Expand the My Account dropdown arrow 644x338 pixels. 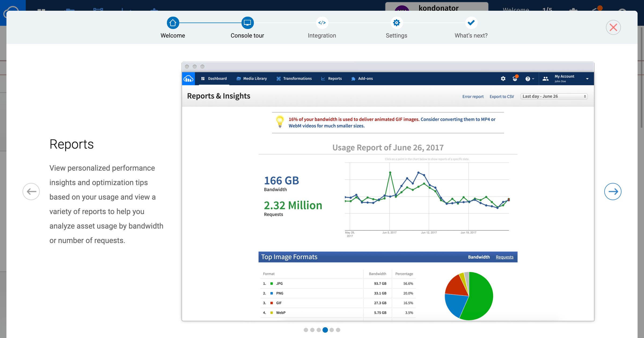click(587, 79)
